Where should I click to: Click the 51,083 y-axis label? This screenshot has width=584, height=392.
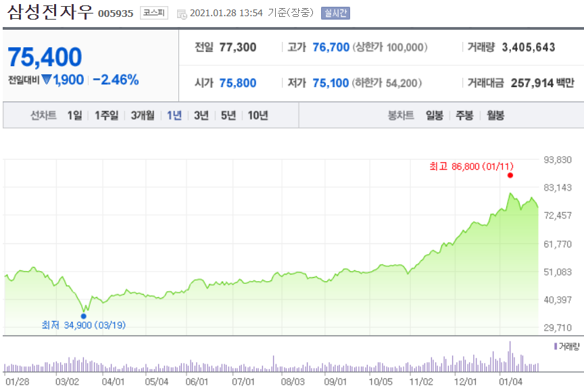pyautogui.click(x=558, y=272)
